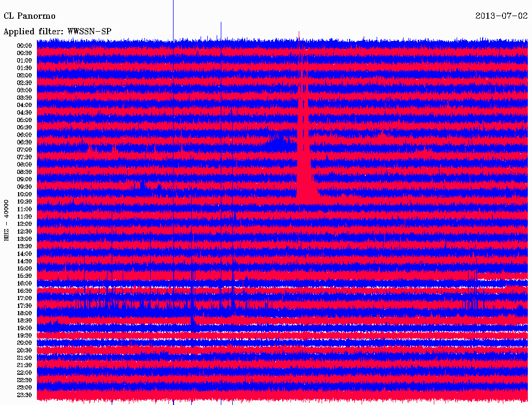Click the date label 2013-07-02
This screenshot has width=532, height=405.
point(501,16)
